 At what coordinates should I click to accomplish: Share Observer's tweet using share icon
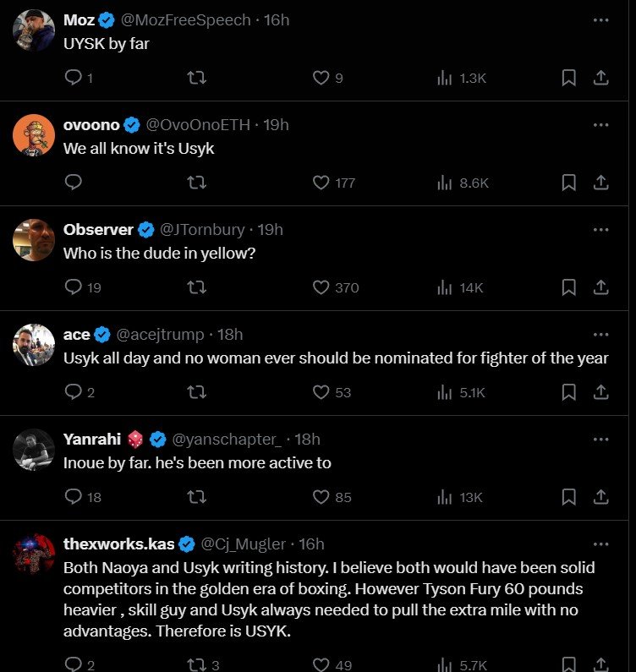(600, 287)
